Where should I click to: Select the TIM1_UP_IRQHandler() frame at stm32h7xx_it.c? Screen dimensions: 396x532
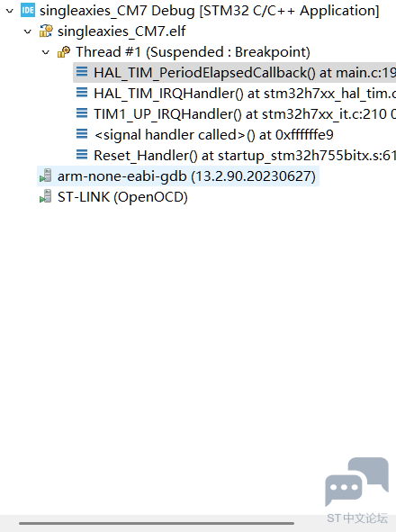[x=235, y=113]
